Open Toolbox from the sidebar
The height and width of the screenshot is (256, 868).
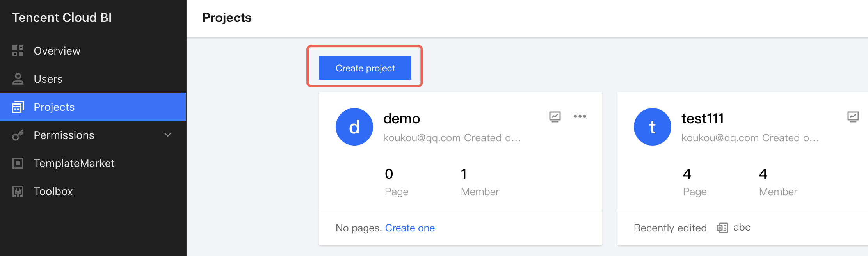[53, 191]
